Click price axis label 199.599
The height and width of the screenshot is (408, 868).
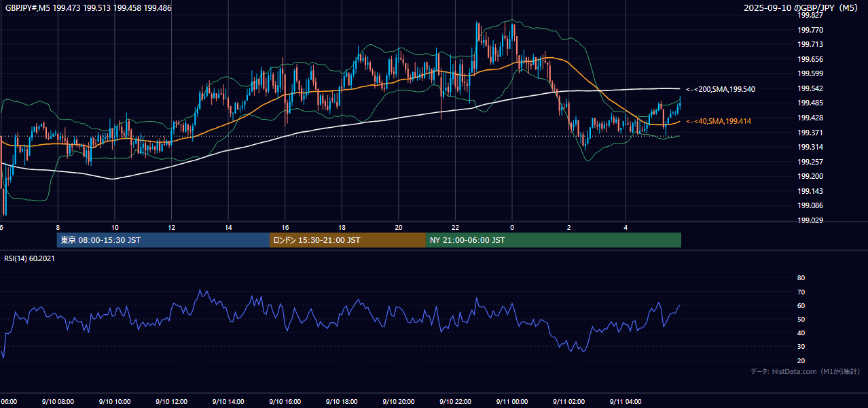point(810,73)
